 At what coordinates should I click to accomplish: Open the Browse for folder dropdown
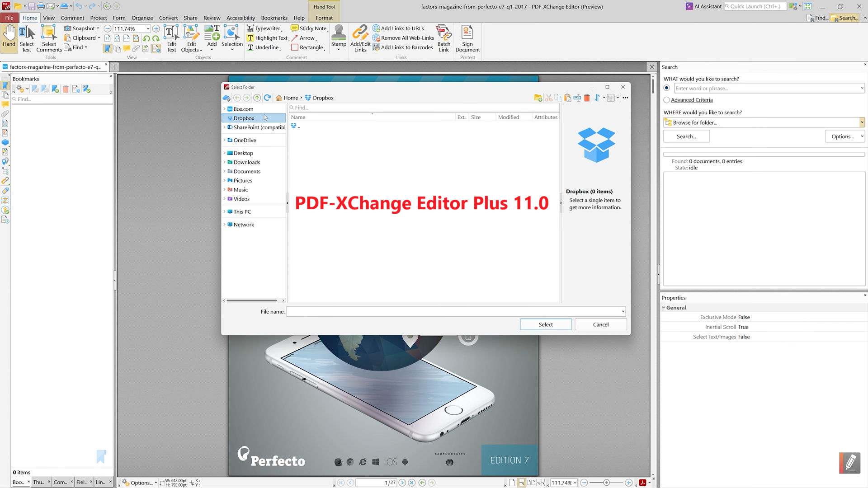click(862, 122)
